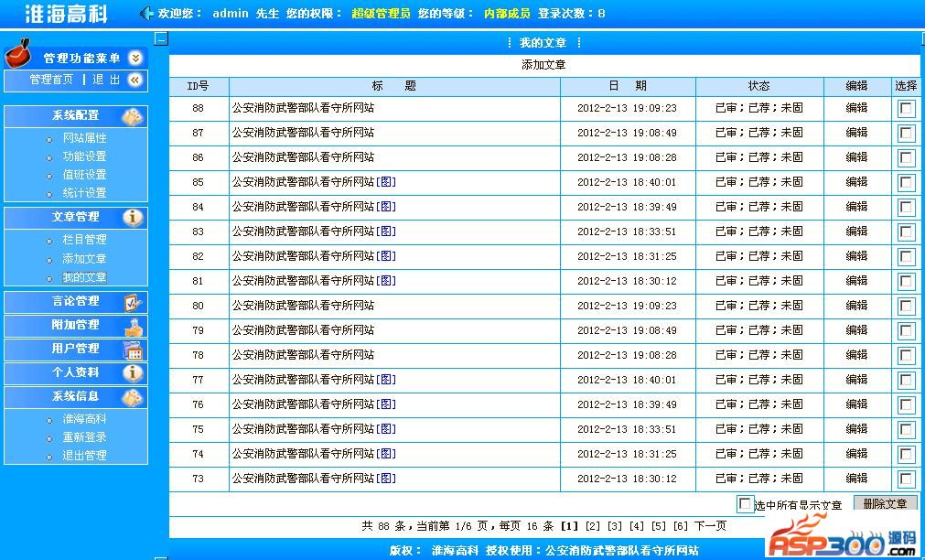
Task: Tick the checkbox for article ID 83
Action: (x=906, y=232)
